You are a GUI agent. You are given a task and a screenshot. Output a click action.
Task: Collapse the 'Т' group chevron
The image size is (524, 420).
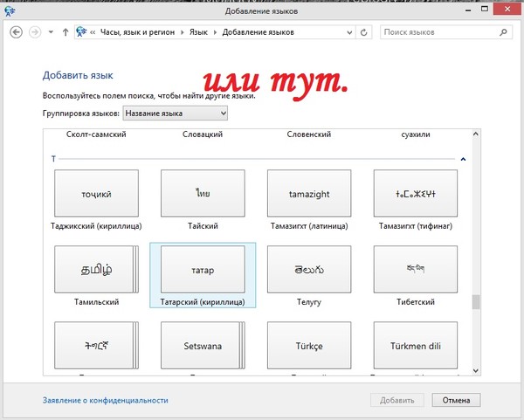(x=463, y=159)
